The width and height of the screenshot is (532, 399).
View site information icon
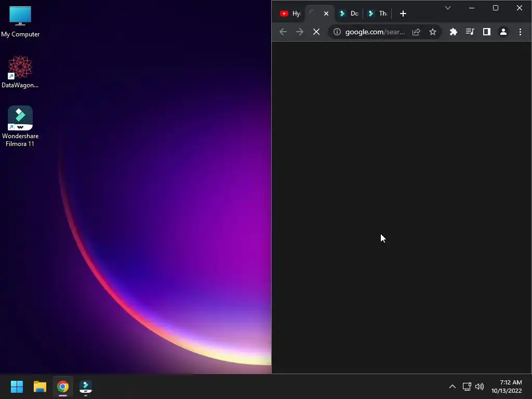click(337, 32)
